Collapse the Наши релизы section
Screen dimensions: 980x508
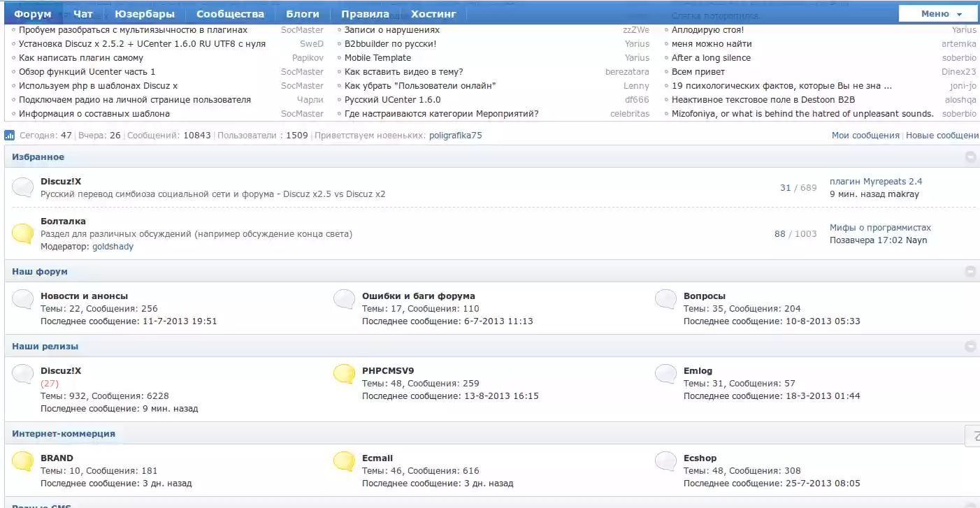[970, 345]
